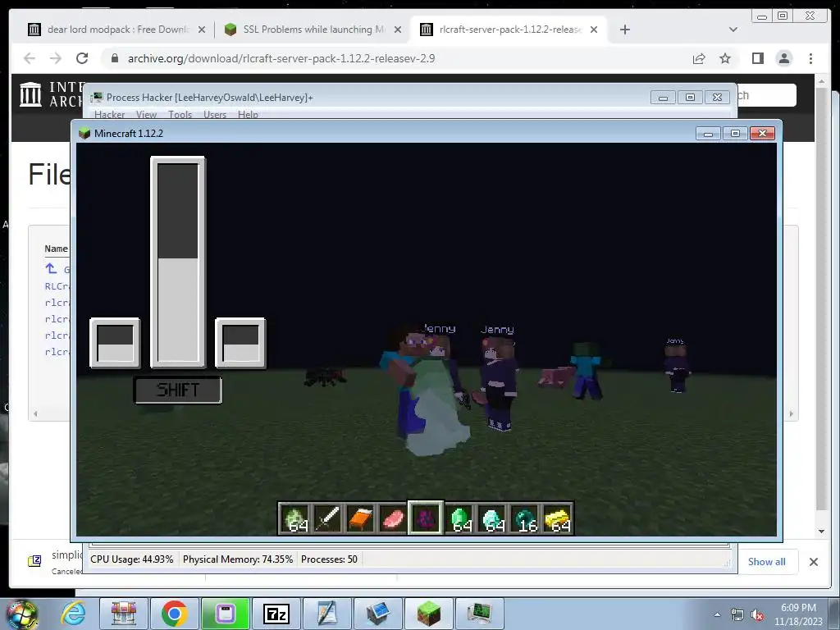The width and height of the screenshot is (840, 630).
Task: Select the emerald stack in the hotbar
Action: point(459,518)
